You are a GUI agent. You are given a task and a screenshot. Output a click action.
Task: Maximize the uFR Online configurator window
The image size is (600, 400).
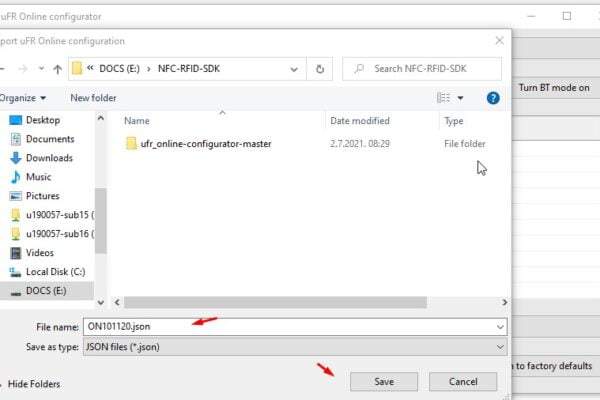(567, 16)
